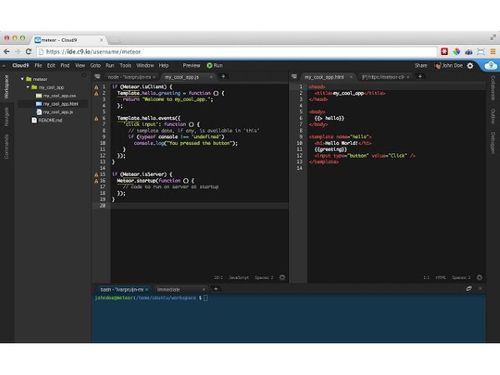Open the Tools menu
The width and height of the screenshot is (500, 375).
(x=125, y=65)
